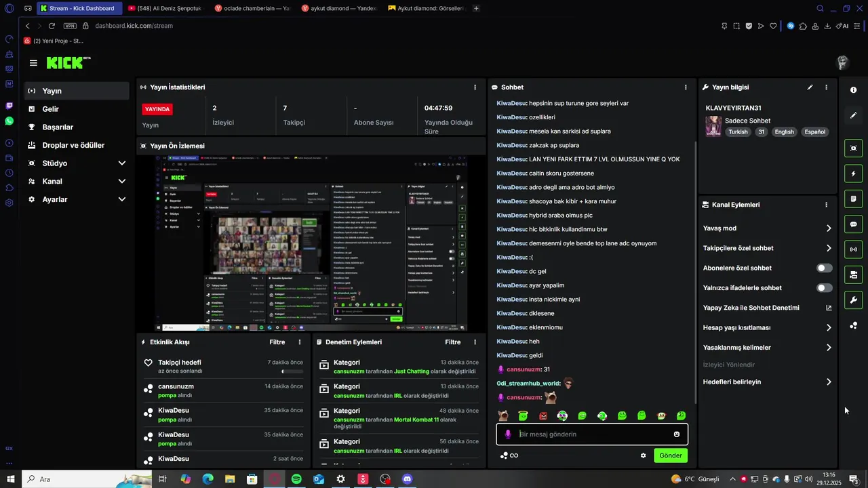Viewport: 868px width, 488px height.
Task: Open Droplar ve ödüller in the sidebar
Action: pos(77,145)
